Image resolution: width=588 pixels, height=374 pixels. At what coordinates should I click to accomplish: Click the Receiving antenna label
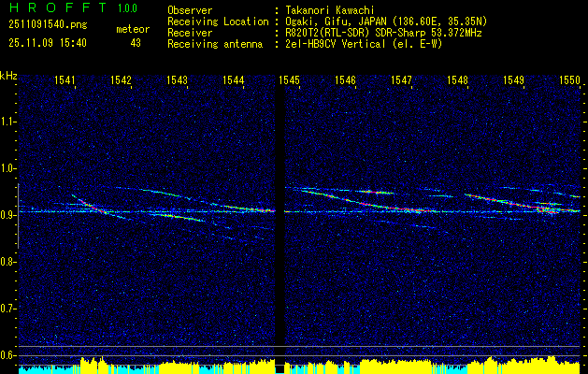[x=215, y=44]
